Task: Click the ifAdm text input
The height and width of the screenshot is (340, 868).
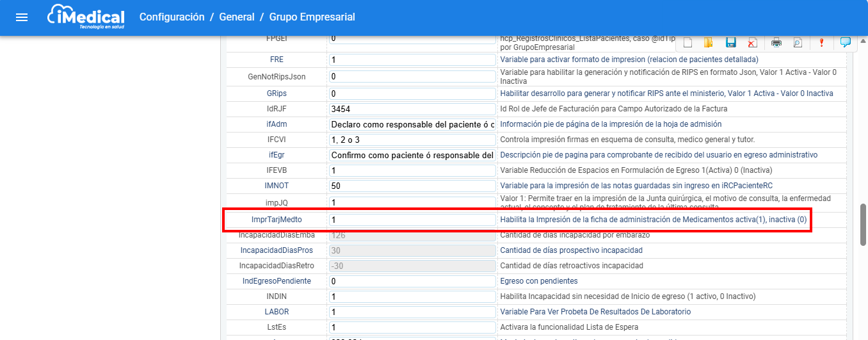Action: (412, 124)
